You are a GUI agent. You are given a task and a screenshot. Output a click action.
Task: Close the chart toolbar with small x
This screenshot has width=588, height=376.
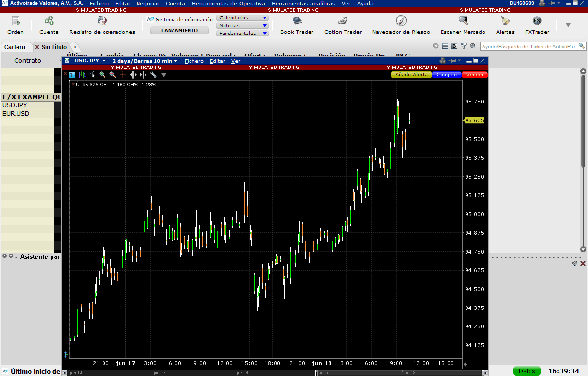coord(65,74)
